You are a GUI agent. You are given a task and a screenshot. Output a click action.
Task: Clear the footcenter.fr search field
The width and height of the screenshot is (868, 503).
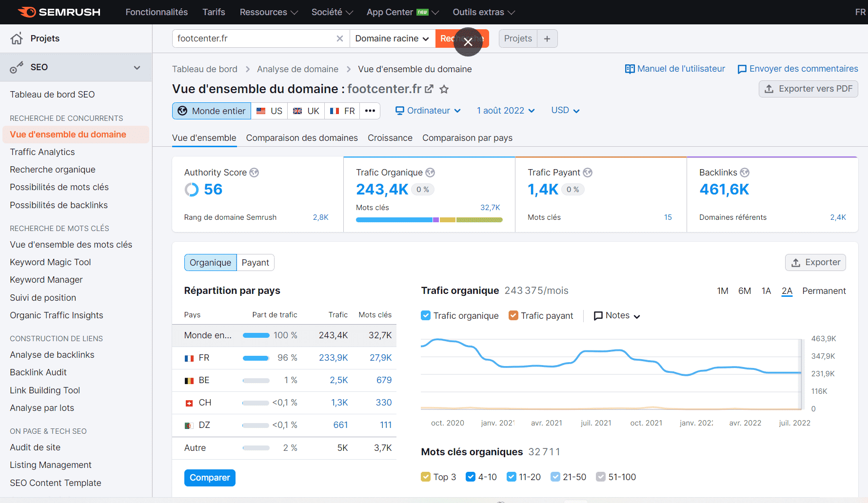(x=340, y=39)
